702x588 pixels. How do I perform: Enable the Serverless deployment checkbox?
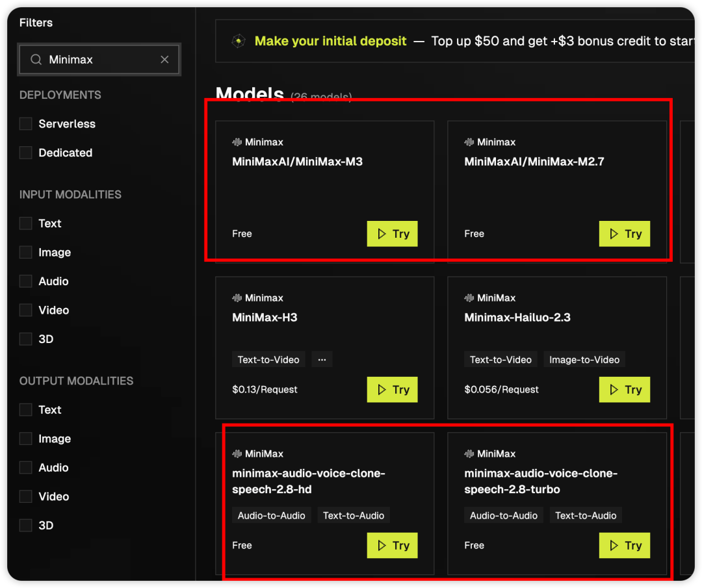[25, 124]
